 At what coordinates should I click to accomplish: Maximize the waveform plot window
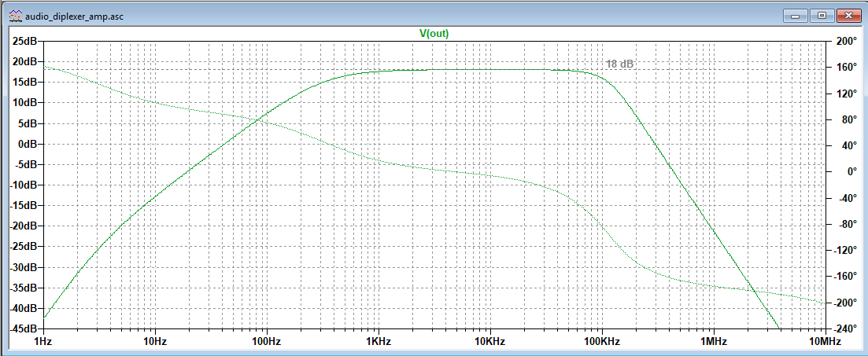(x=823, y=16)
